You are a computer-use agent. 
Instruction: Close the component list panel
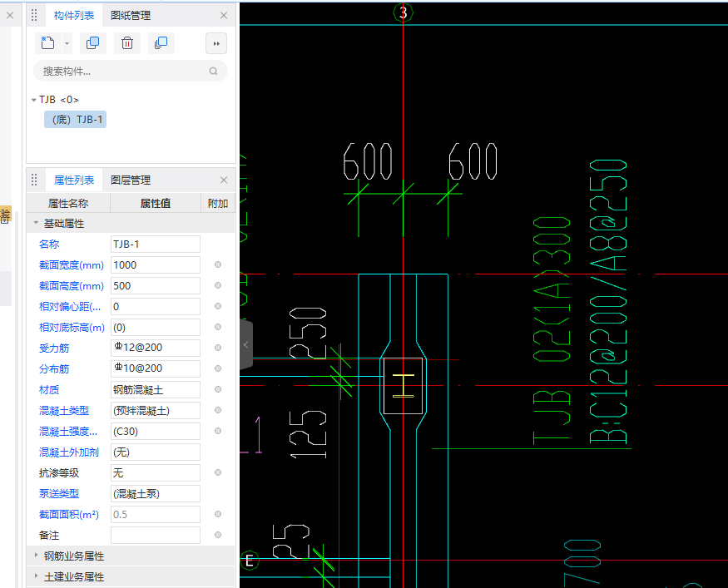(x=224, y=15)
